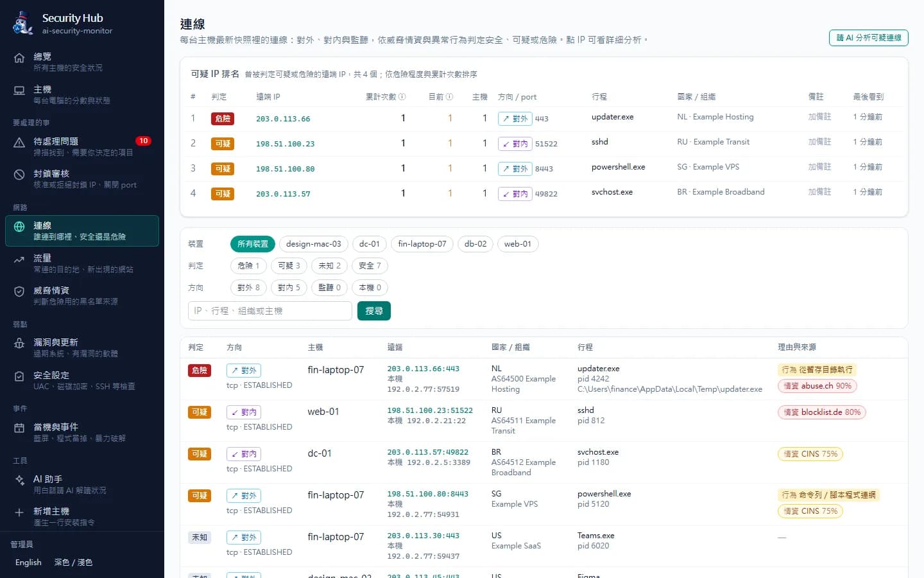
Task: Click the 新增主機 plus icon
Action: 19,512
